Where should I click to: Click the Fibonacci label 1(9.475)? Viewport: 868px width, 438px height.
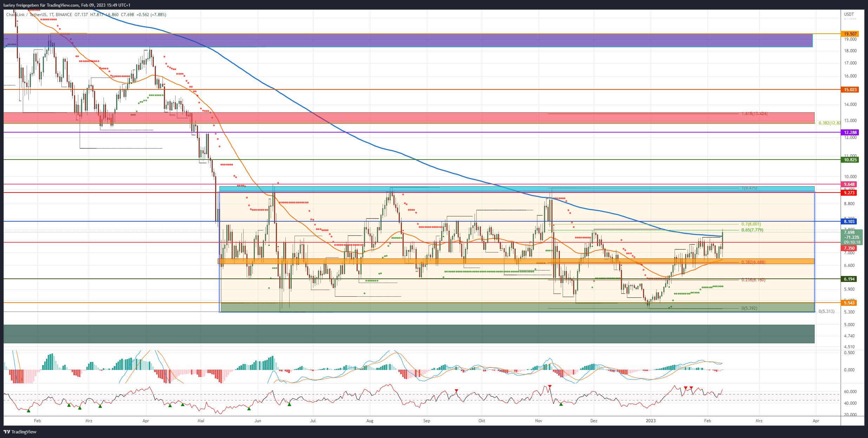tap(749, 188)
